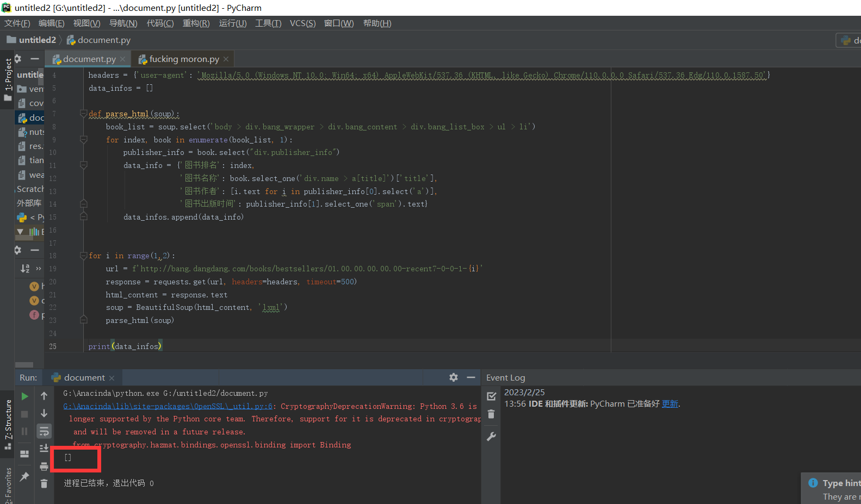This screenshot has width=861, height=504.
Task: Open the 重构(R) menu
Action: tap(196, 23)
